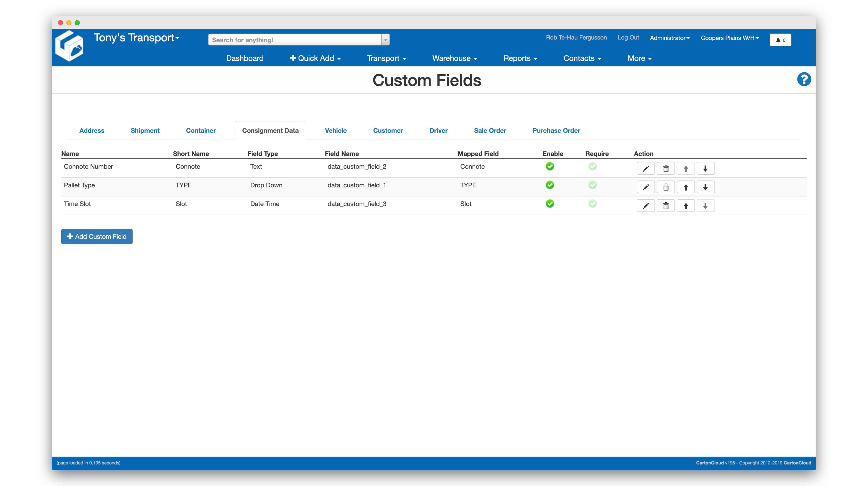Image resolution: width=868 pixels, height=486 pixels.
Task: Edit the Connote Number custom field
Action: [x=646, y=168]
